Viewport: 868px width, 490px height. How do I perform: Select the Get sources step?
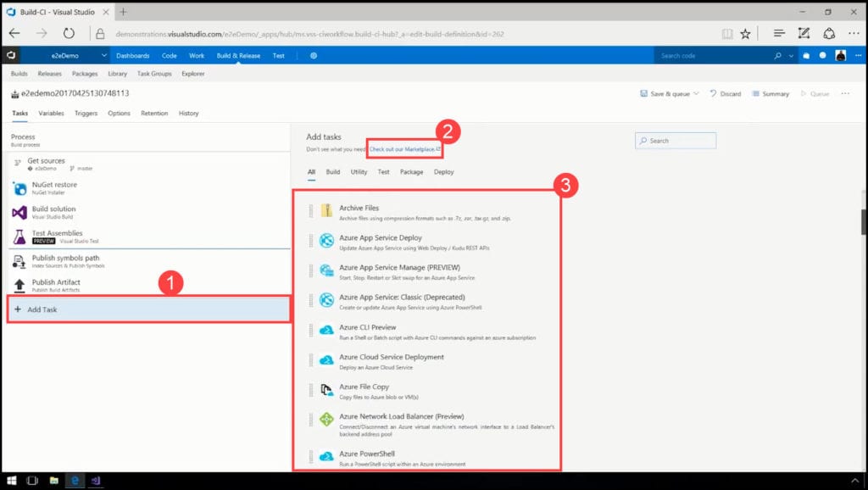[x=149, y=164]
